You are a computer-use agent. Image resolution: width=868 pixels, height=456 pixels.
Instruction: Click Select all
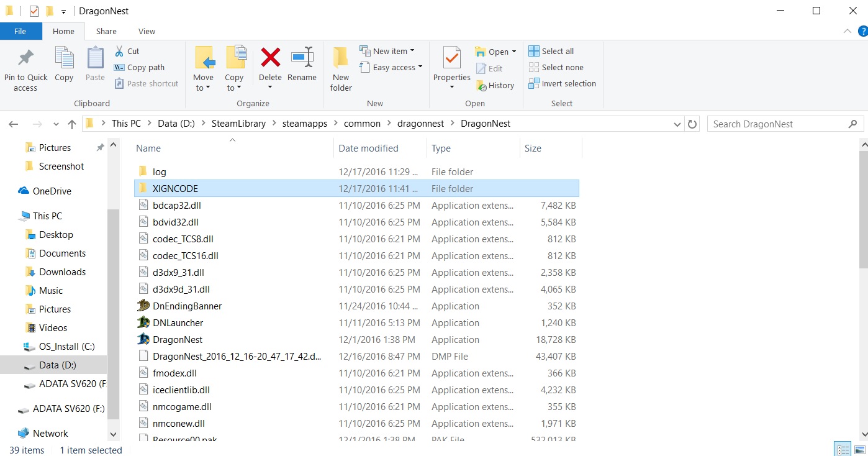point(551,51)
